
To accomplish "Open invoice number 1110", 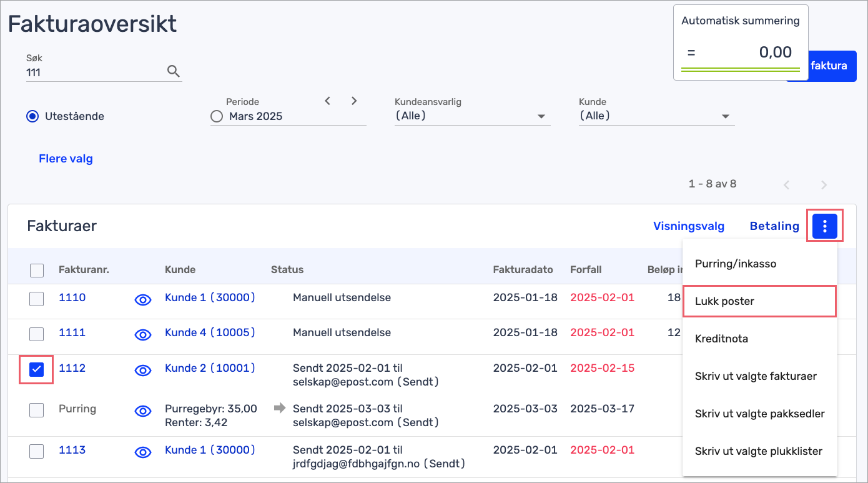I will point(72,297).
